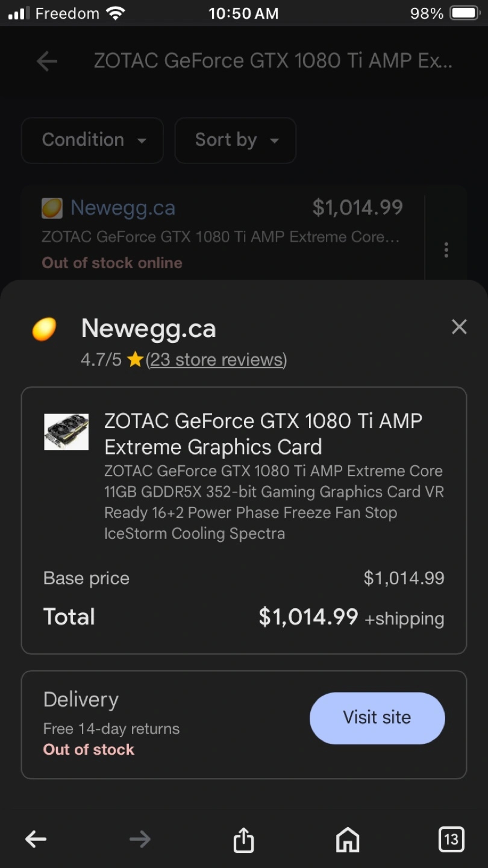Tap the Total price $1,014.99 amount
The height and width of the screenshot is (868, 488).
pos(308,617)
